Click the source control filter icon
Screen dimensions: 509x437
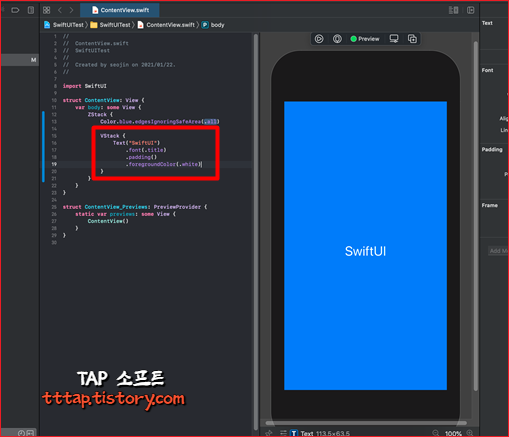point(30,433)
